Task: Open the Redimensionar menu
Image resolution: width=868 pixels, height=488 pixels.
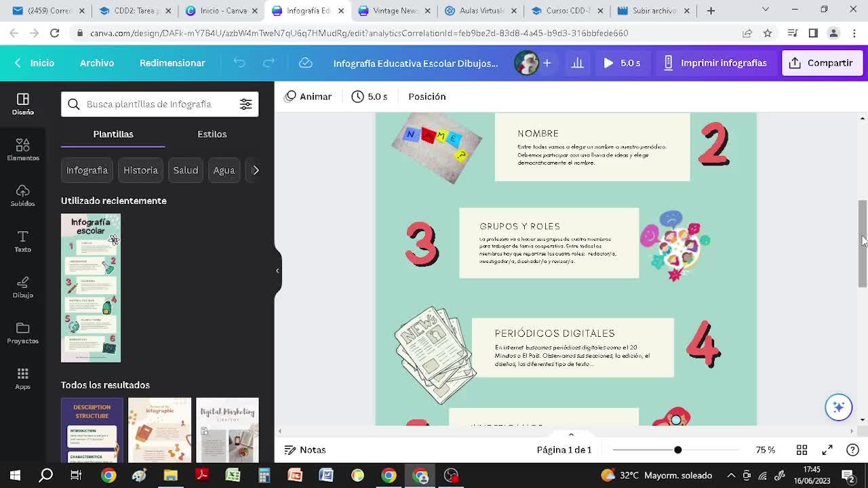Action: 172,63
